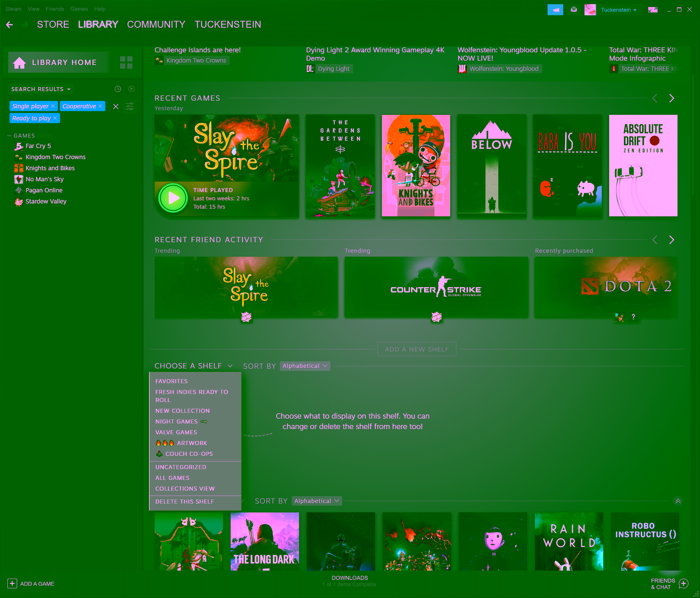Click Add a New Shelf button
Image resolution: width=700 pixels, height=598 pixels.
tap(417, 350)
